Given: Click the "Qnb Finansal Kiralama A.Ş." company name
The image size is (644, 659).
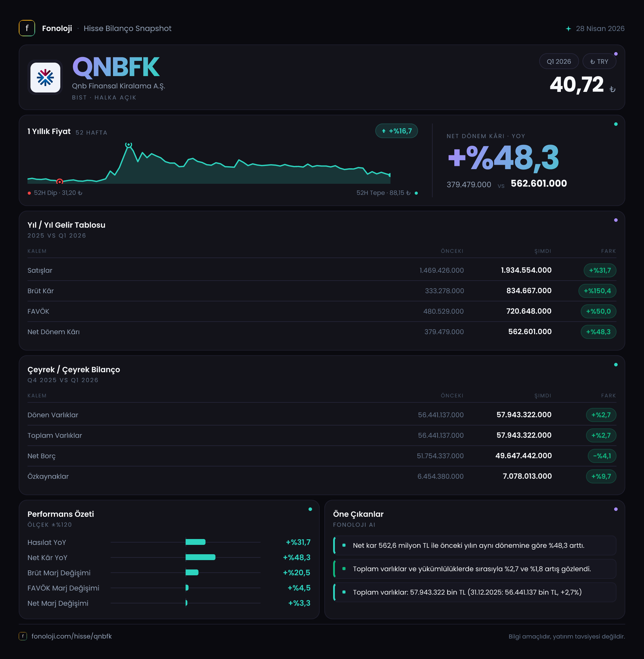Looking at the screenshot, I should 118,86.
